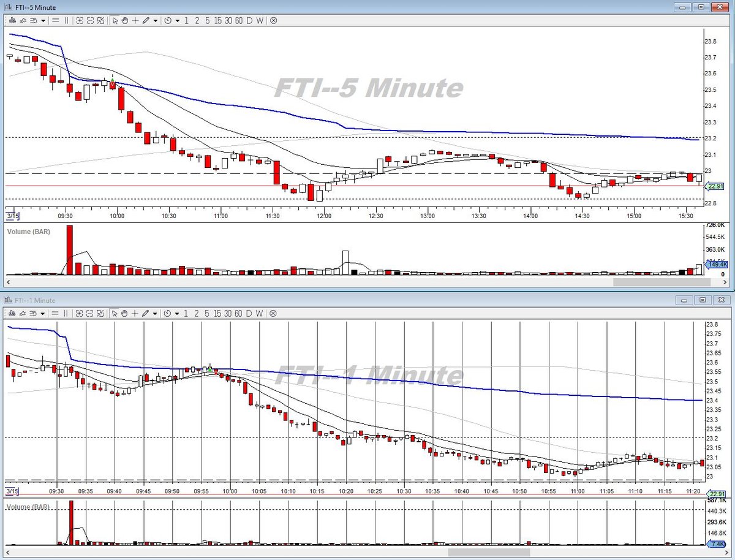Fit 5 Minute chart to window
This screenshot has height=560, width=735.
(x=100, y=20)
